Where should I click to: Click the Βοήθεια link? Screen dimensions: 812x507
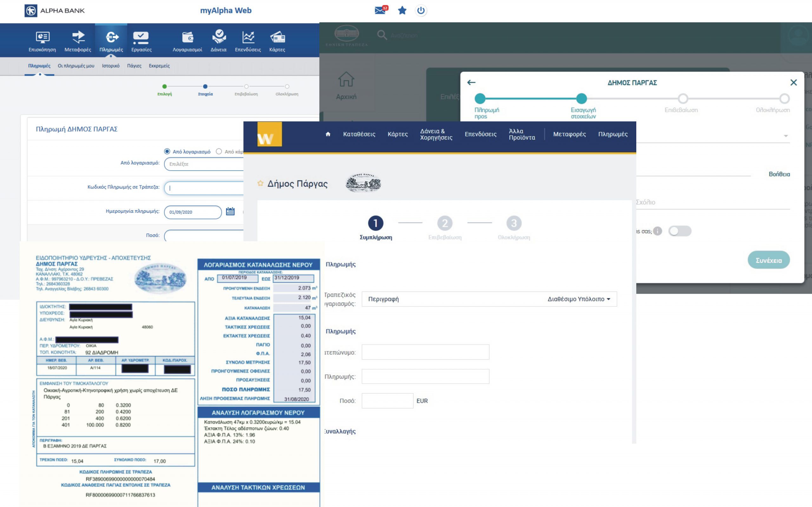point(779,174)
